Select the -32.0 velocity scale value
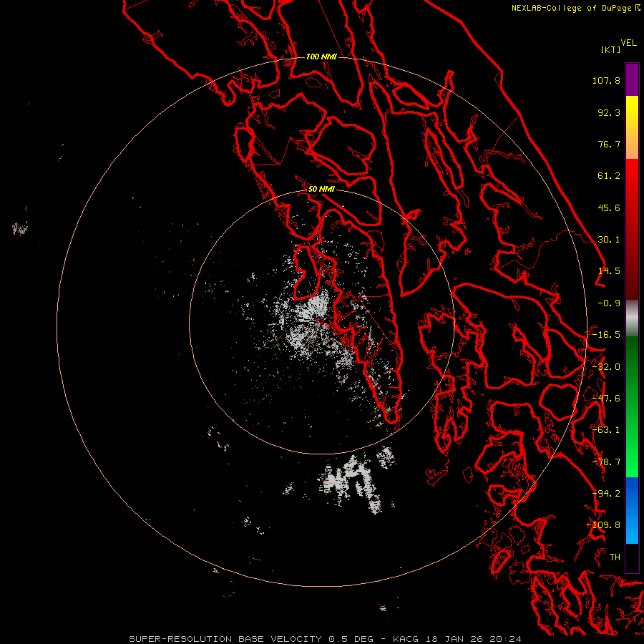644x644 pixels. coord(606,367)
